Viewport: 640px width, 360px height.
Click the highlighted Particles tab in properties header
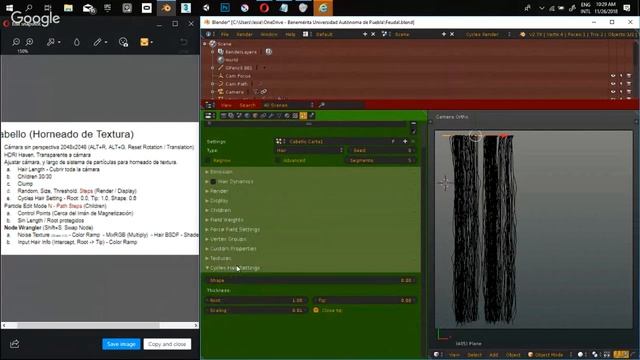pos(303,116)
